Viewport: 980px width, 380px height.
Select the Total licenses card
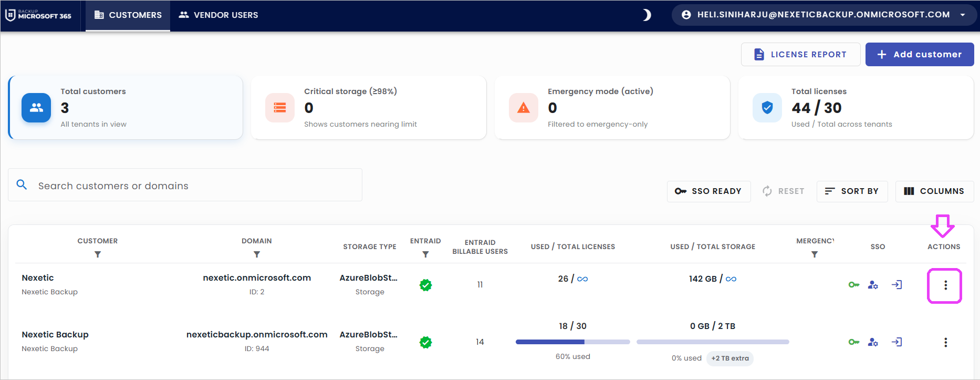[x=856, y=108]
